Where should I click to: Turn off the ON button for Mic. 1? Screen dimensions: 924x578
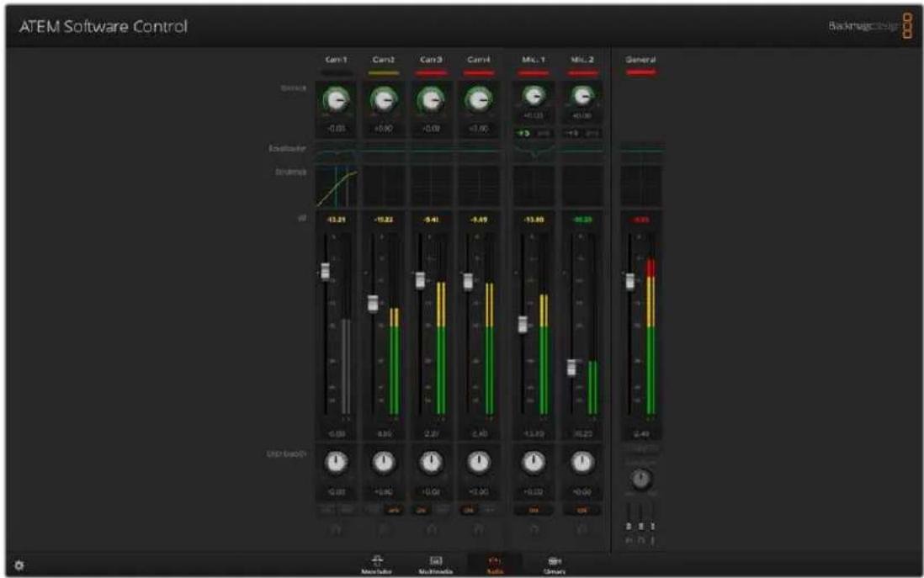(534, 510)
